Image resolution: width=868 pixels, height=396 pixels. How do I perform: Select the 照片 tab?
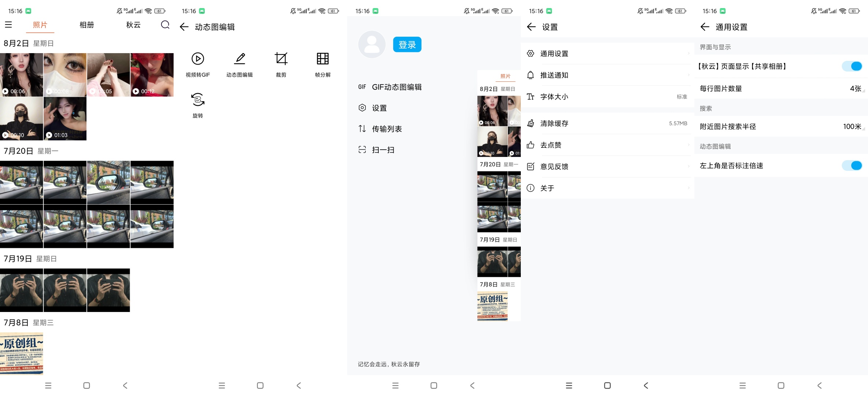(x=40, y=25)
